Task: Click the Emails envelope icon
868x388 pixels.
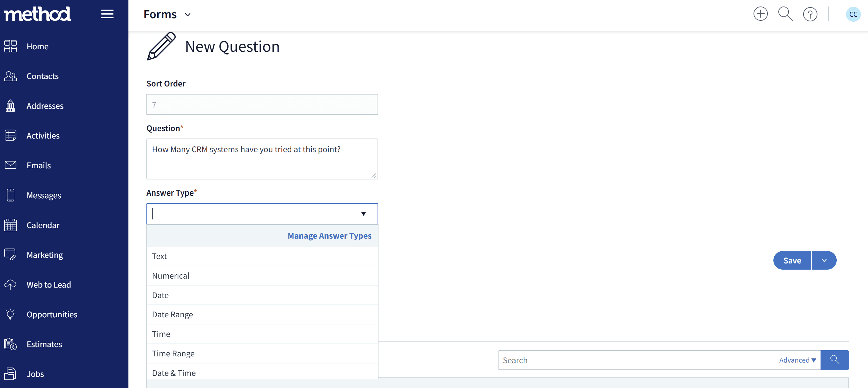Action: coord(11,165)
